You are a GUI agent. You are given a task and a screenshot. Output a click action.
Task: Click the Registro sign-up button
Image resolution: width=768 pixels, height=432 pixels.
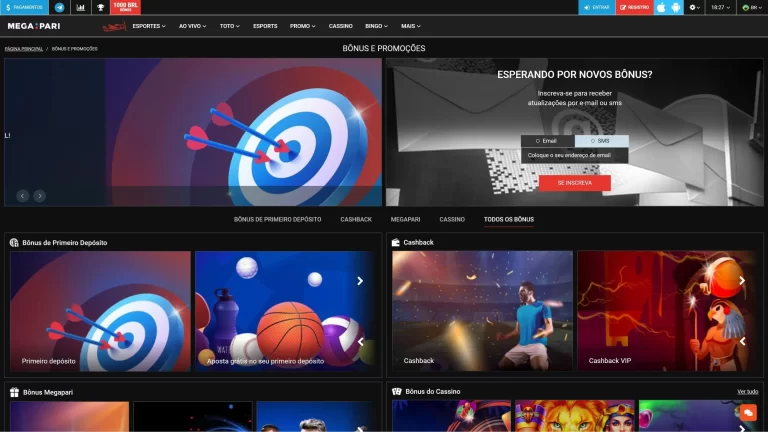click(x=634, y=7)
